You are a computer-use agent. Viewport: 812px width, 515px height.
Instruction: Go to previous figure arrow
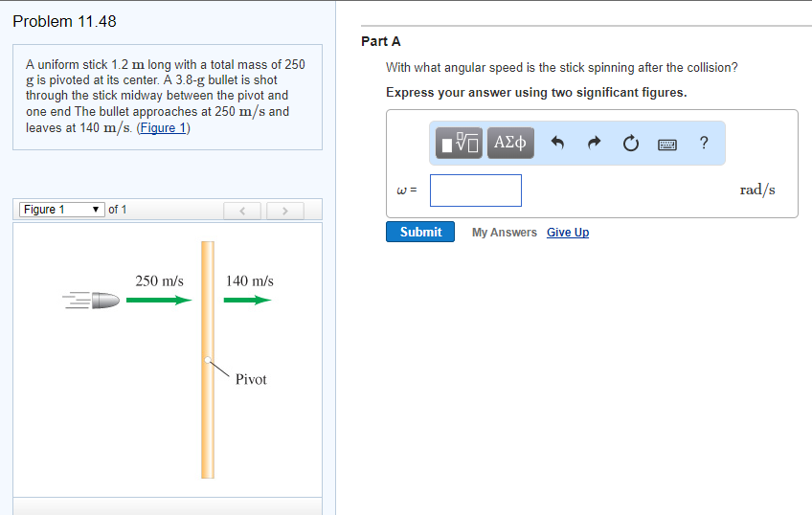pos(242,211)
